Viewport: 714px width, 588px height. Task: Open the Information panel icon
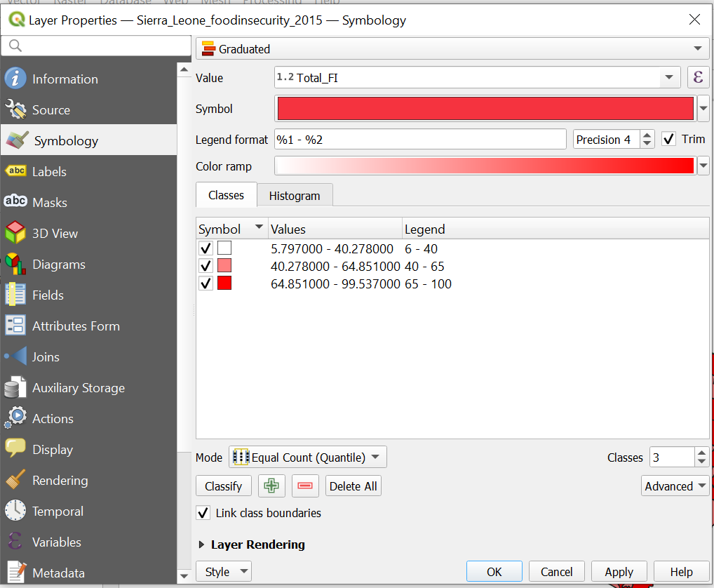pos(15,79)
